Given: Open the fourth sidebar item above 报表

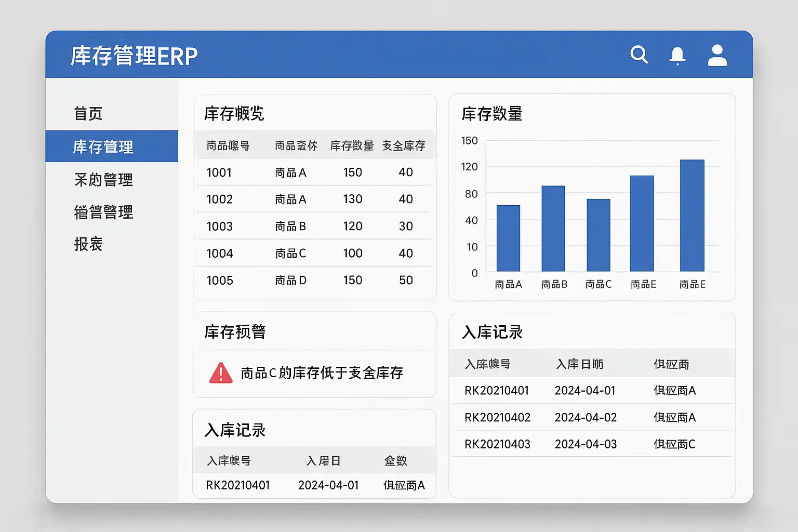Looking at the screenshot, I should point(103,212).
